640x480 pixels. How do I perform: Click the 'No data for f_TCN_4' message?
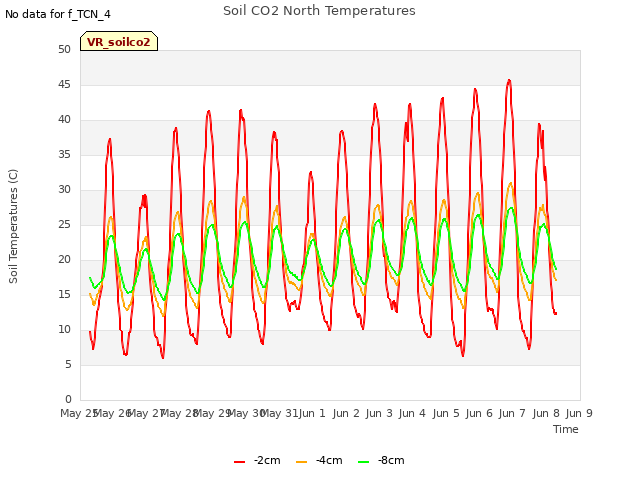click(58, 14)
